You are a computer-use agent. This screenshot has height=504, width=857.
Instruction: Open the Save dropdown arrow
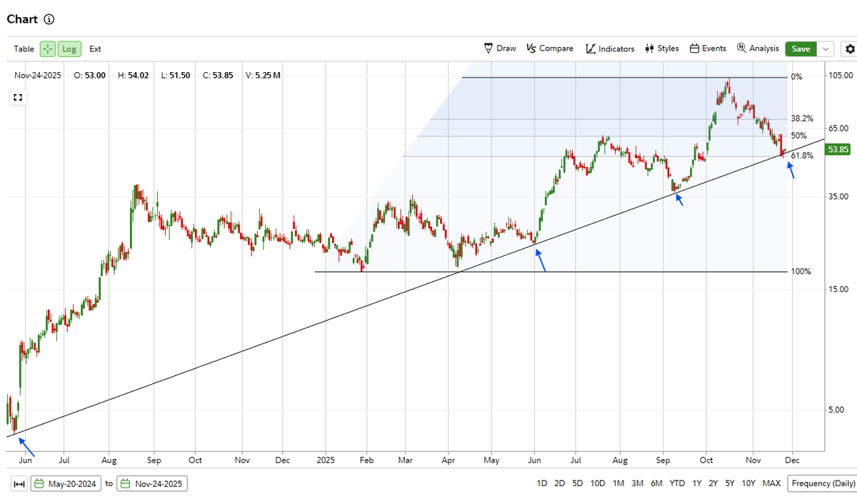coord(824,49)
